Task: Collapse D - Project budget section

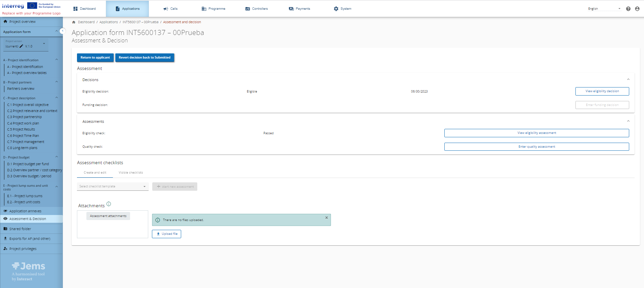Action: [56, 157]
